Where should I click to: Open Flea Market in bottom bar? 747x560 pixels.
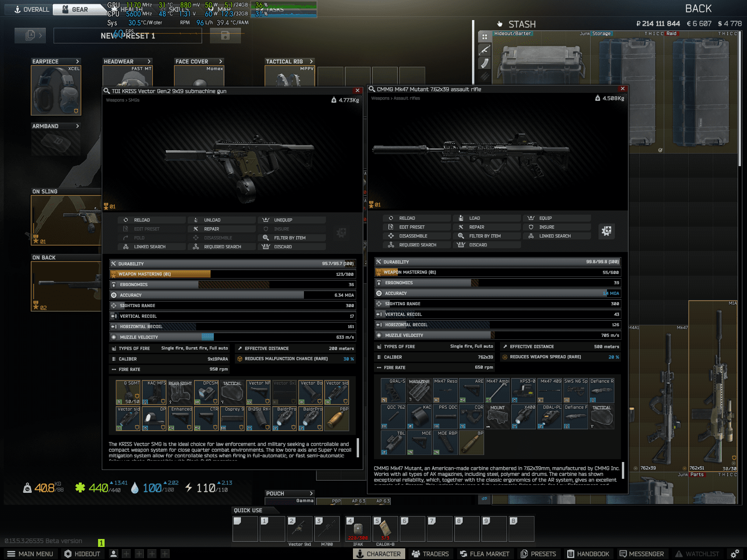485,553
